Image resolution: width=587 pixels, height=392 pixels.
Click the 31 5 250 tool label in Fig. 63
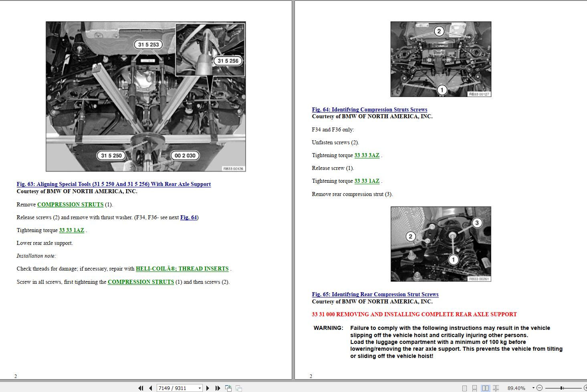tap(111, 156)
